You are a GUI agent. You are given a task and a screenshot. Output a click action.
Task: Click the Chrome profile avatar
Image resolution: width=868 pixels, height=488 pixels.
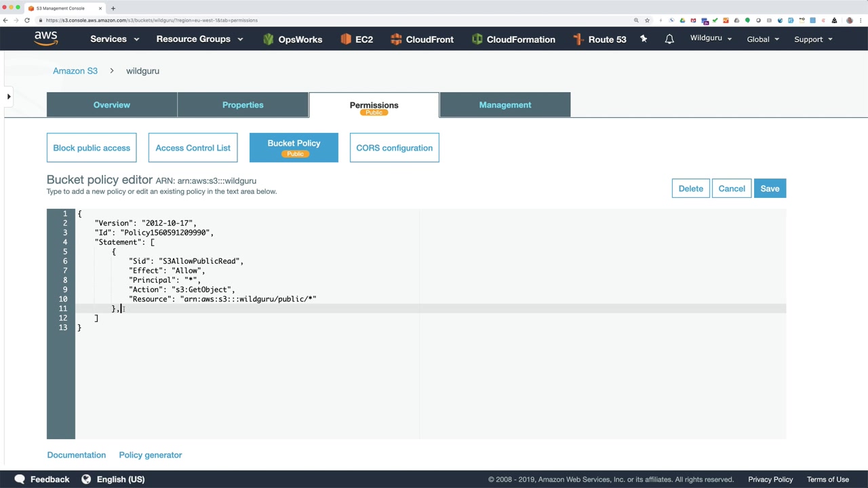coord(850,20)
